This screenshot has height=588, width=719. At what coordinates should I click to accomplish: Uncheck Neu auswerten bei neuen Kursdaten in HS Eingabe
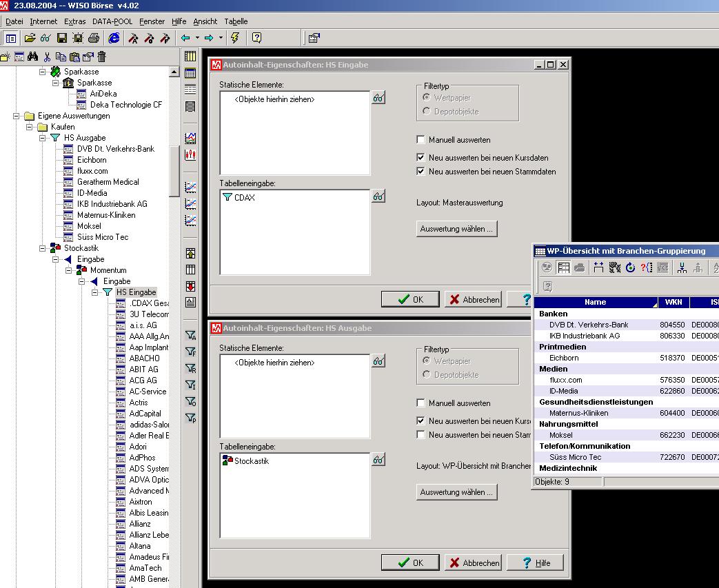click(421, 157)
